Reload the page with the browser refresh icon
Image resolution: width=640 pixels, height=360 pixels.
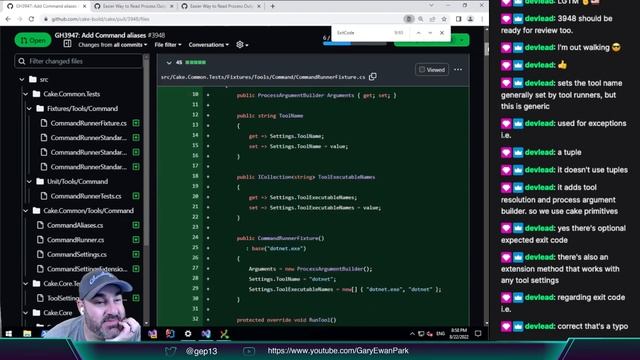[31, 19]
